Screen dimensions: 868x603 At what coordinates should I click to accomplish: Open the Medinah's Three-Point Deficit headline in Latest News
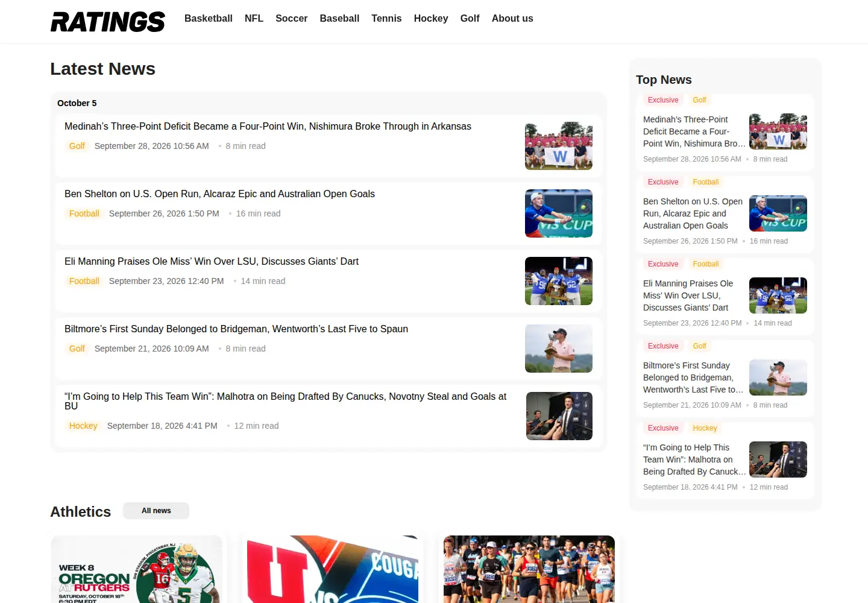(x=268, y=127)
